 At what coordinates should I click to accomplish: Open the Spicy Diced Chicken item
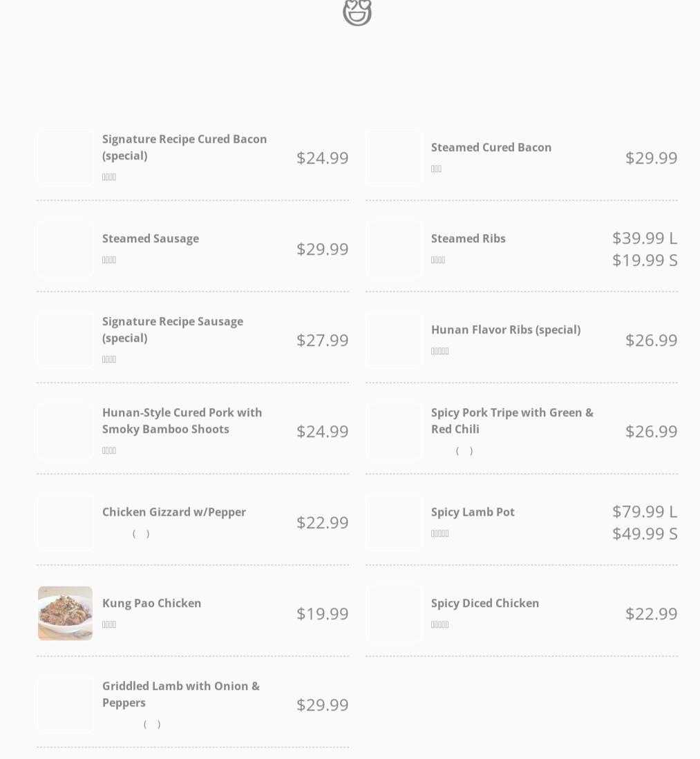pyautogui.click(x=485, y=603)
